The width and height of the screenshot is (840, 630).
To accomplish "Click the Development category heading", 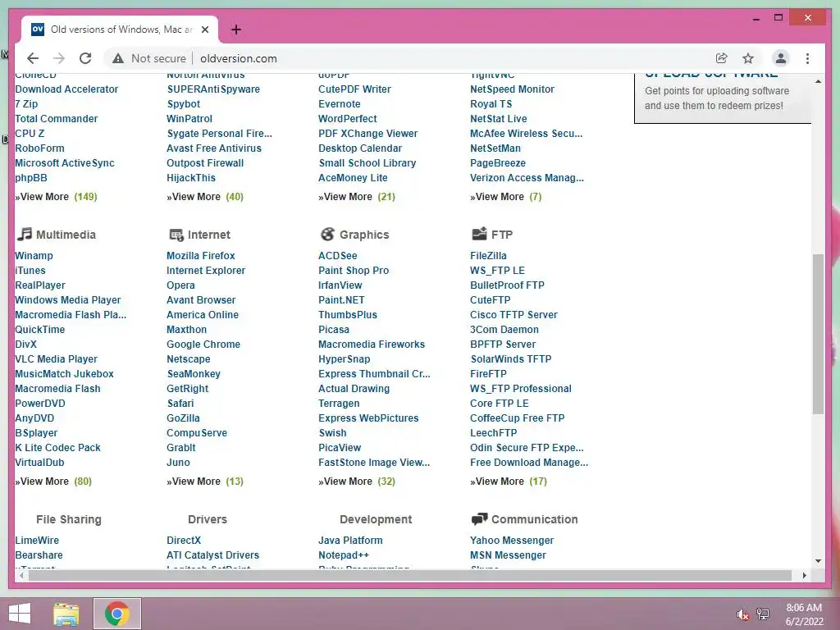I will point(376,519).
